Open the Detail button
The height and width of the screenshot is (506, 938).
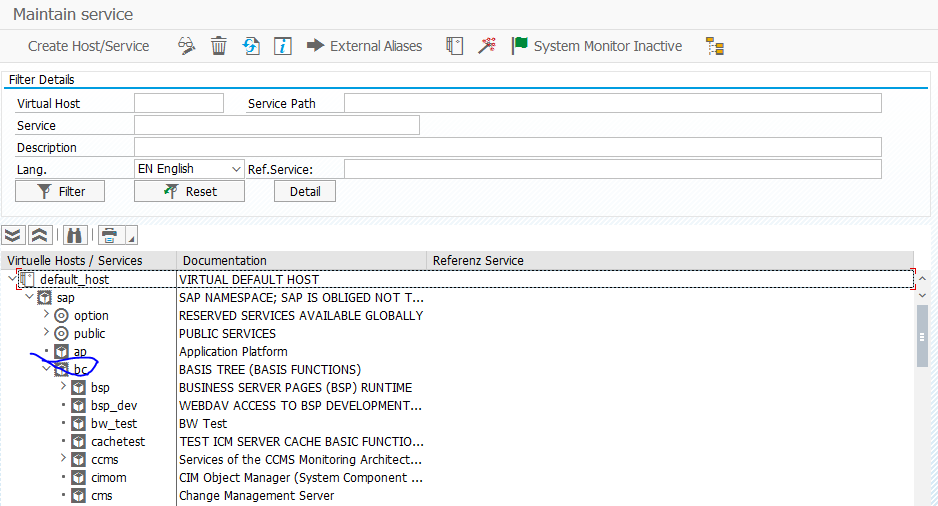(305, 191)
